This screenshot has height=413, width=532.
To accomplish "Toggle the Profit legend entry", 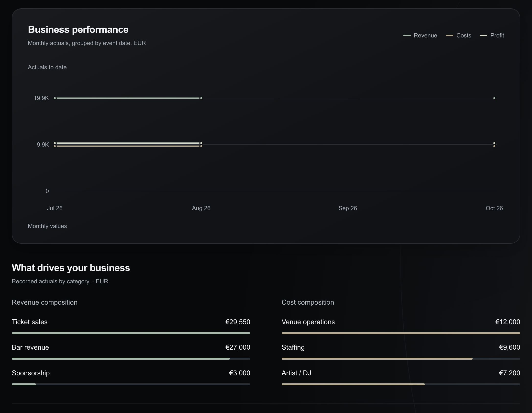I will [492, 35].
